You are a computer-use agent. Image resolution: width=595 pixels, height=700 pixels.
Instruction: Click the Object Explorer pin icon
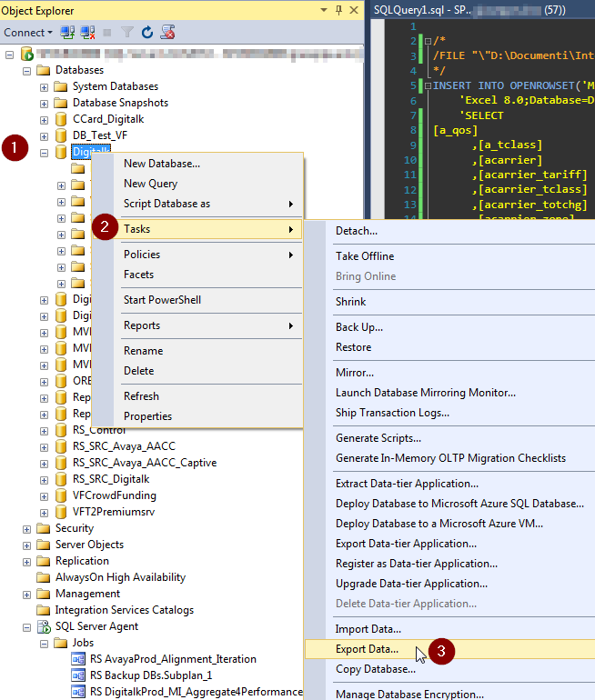[338, 10]
